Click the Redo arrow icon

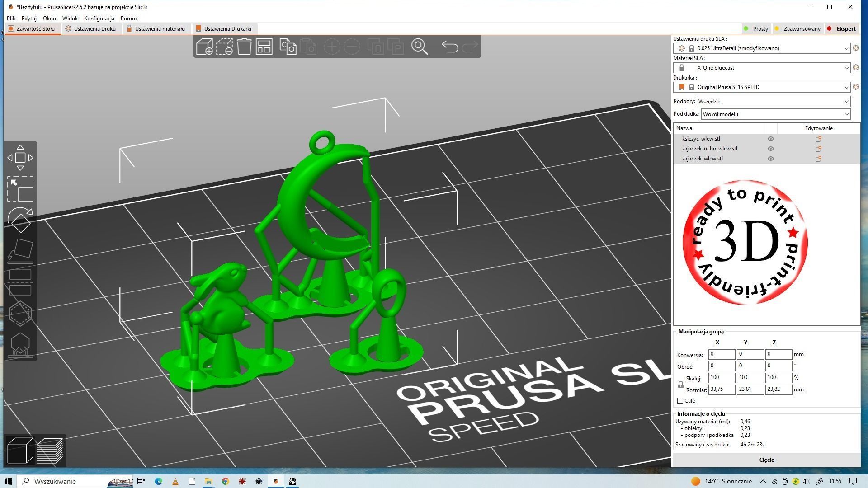[x=470, y=47]
